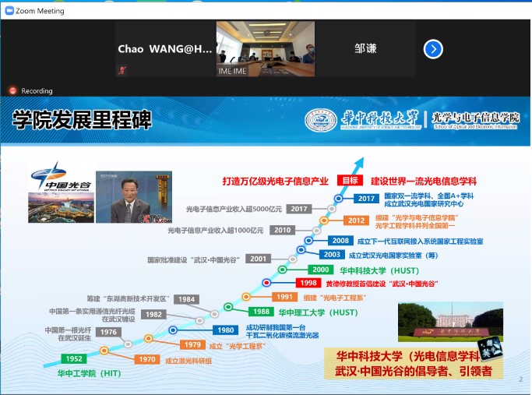
Task: Click the text 成立激光科研组
Action: coord(188,361)
